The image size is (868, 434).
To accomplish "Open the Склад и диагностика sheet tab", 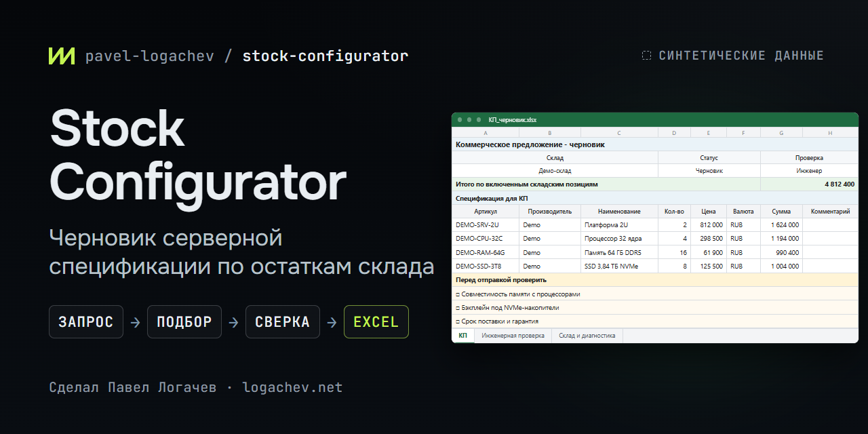I will [587, 336].
